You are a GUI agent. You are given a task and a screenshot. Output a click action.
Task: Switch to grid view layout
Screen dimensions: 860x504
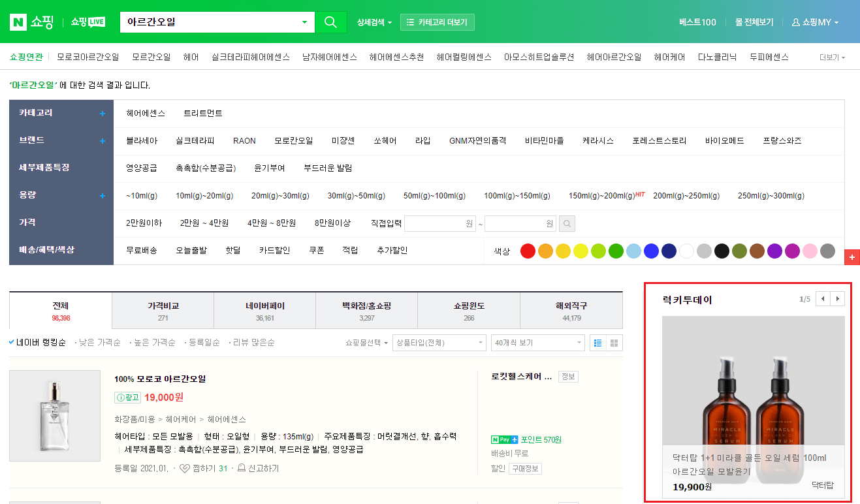(x=614, y=343)
